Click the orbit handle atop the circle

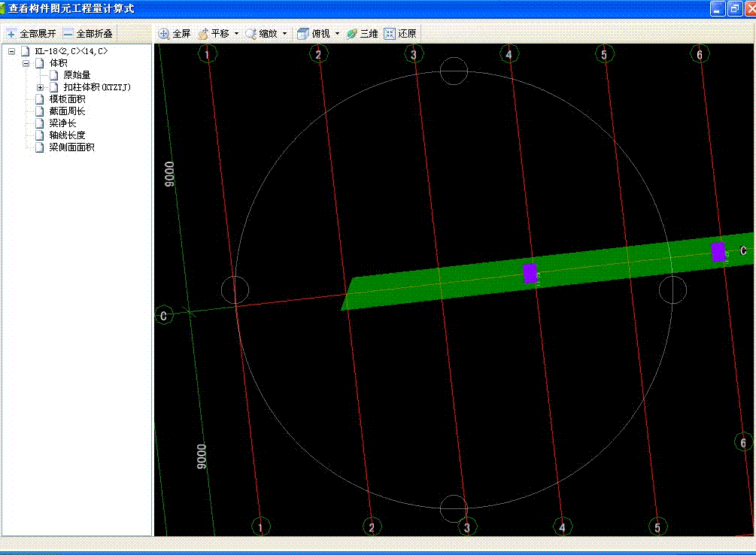click(454, 71)
